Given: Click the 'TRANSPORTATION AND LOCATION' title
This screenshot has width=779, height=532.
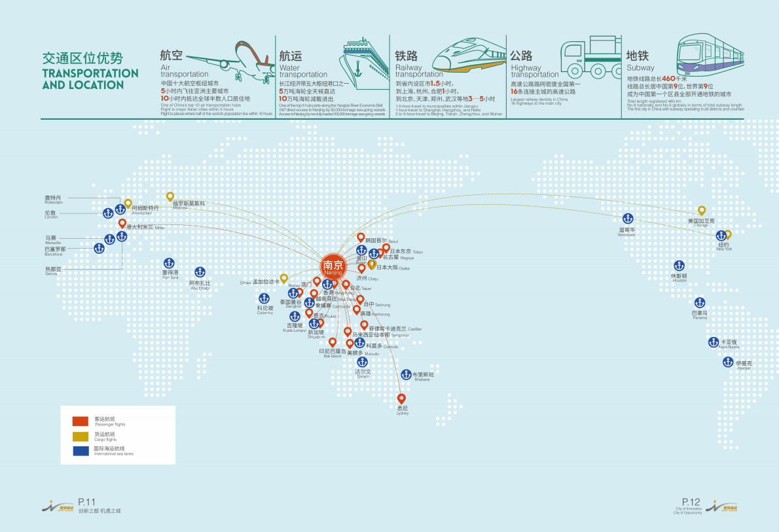Looking at the screenshot, I should (x=90, y=79).
